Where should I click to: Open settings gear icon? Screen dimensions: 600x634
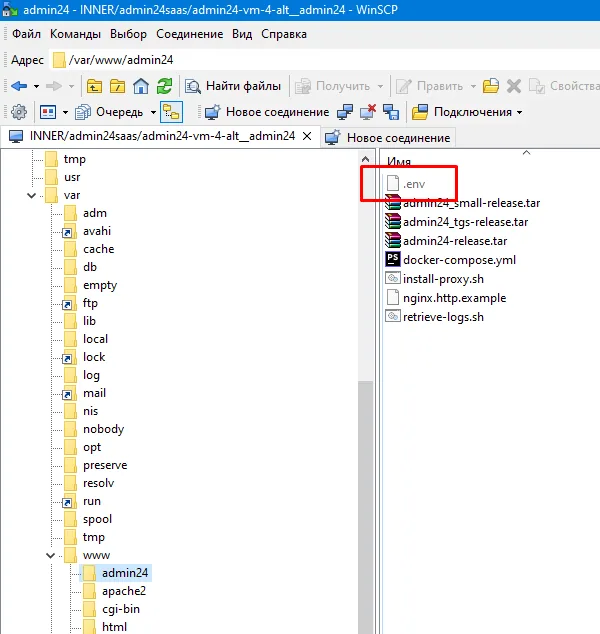[x=19, y=112]
